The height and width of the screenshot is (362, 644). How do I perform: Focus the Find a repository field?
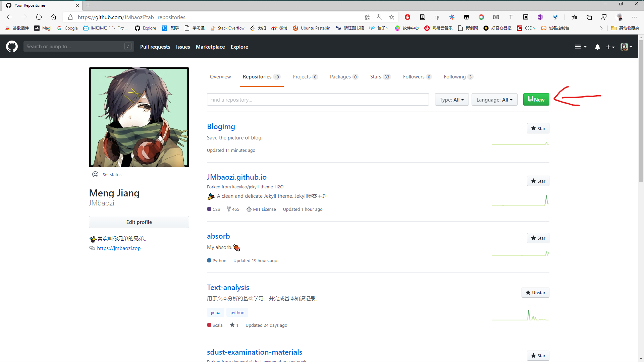318,100
